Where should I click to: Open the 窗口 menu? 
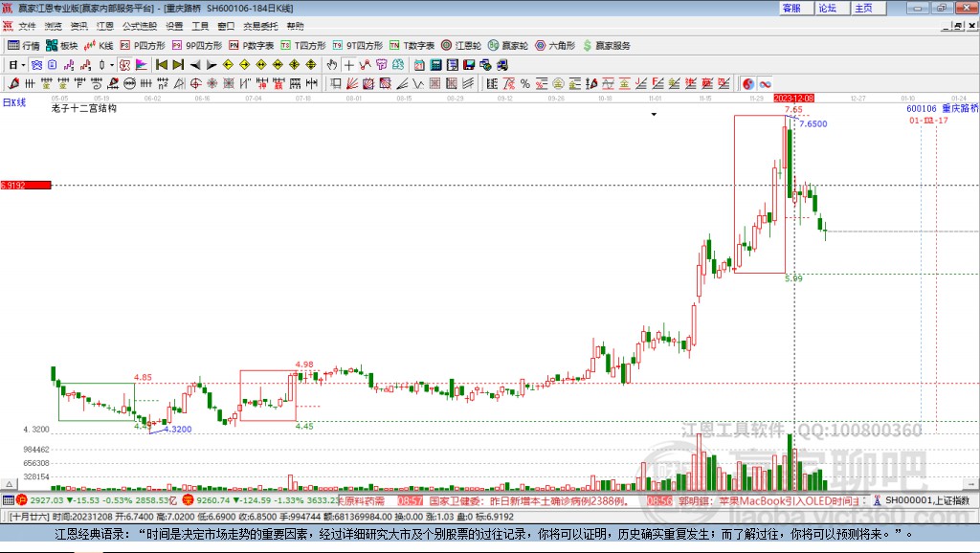click(226, 26)
